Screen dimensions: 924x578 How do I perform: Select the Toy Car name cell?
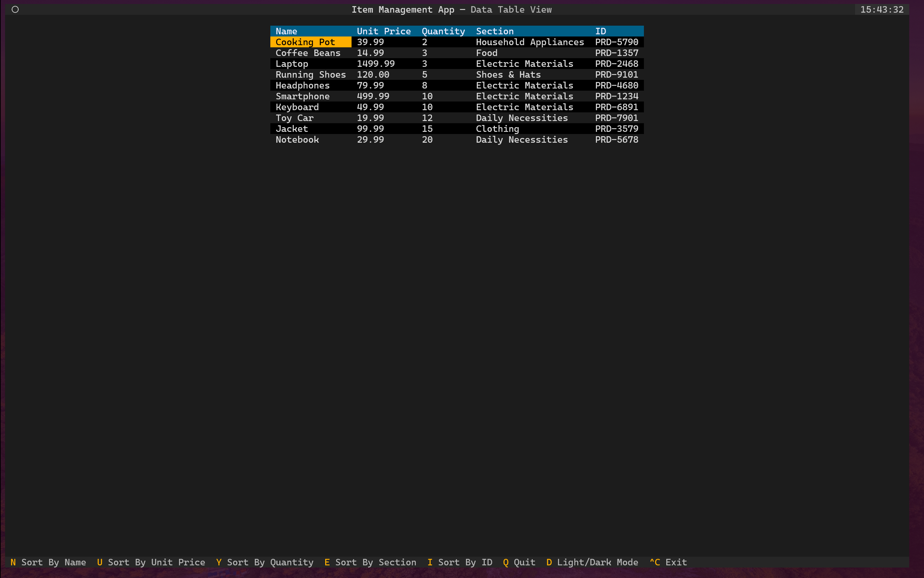[x=311, y=118]
